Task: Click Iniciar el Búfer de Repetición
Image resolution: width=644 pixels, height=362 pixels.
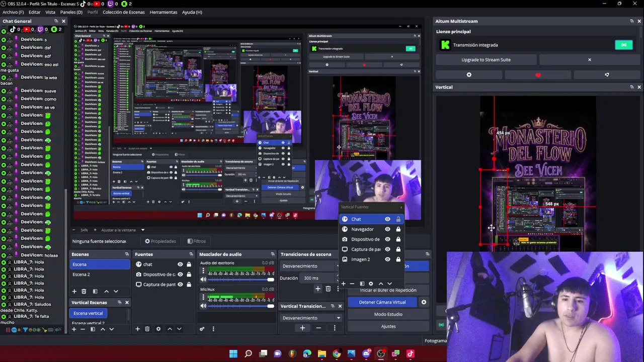Action: click(x=388, y=290)
